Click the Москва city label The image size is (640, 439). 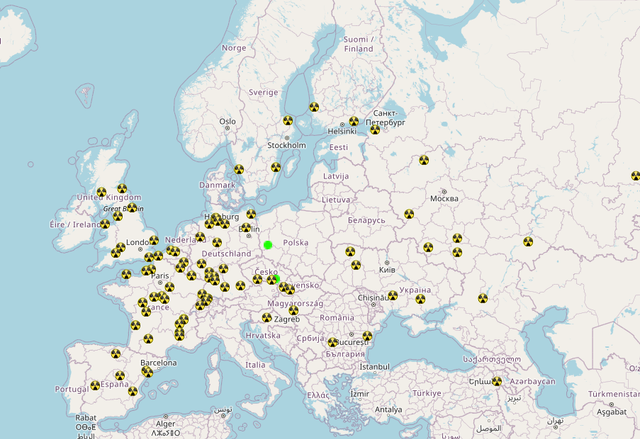click(x=444, y=199)
